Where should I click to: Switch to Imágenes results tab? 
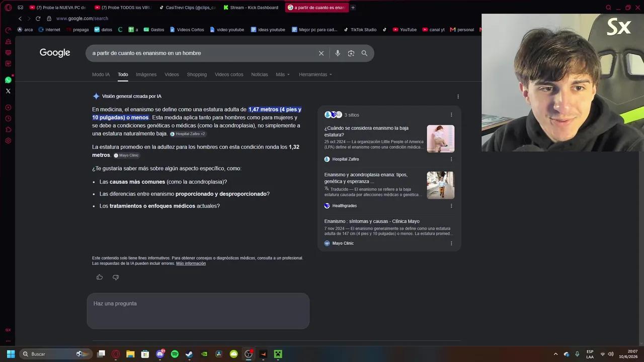pos(146,74)
